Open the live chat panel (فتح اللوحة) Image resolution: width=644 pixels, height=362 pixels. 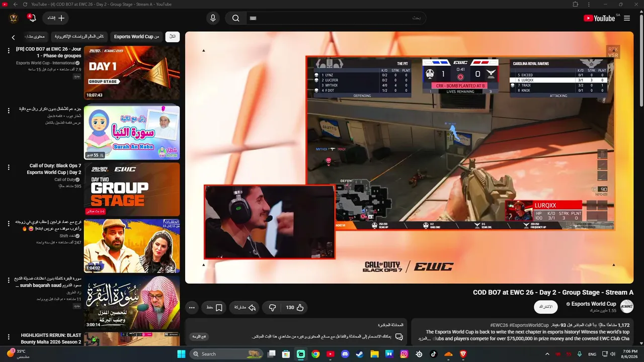tap(199, 336)
